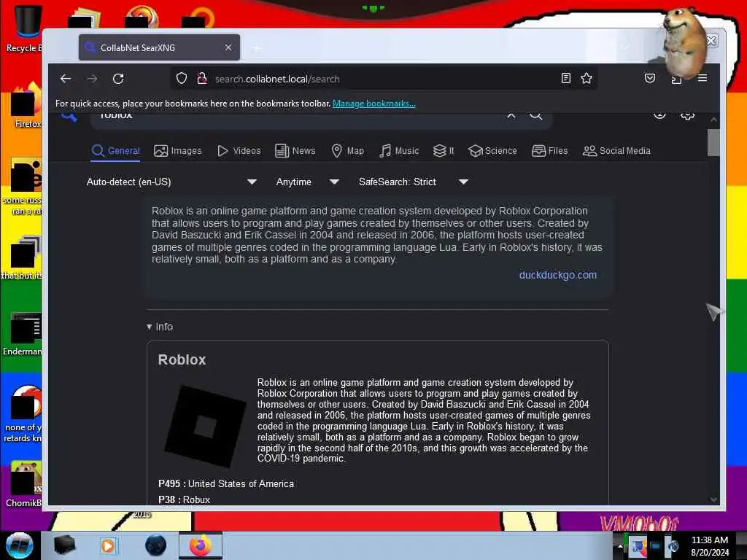Click the Roblox logo thumbnail
The image size is (747, 560).
205,426
